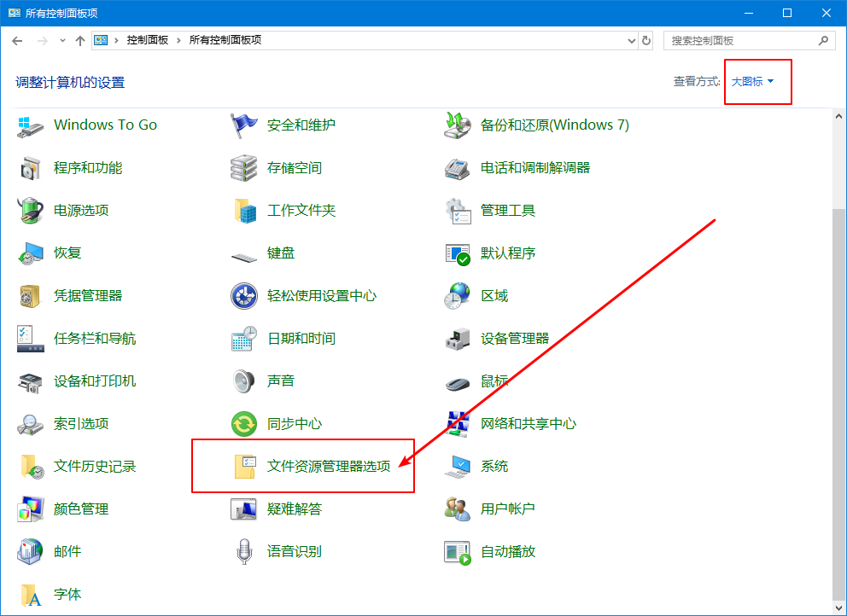The image size is (847, 616).
Task: Launch 疑难解答 troubleshooting
Action: coord(294,508)
